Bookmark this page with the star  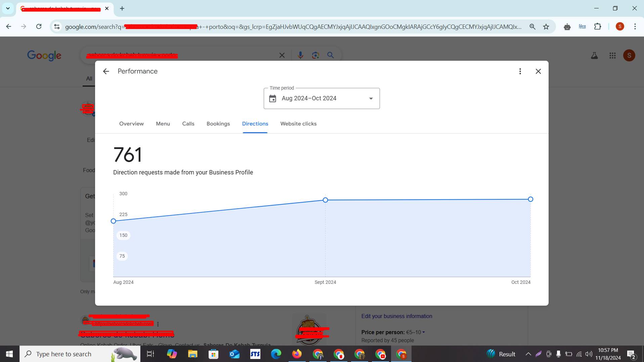point(546,27)
